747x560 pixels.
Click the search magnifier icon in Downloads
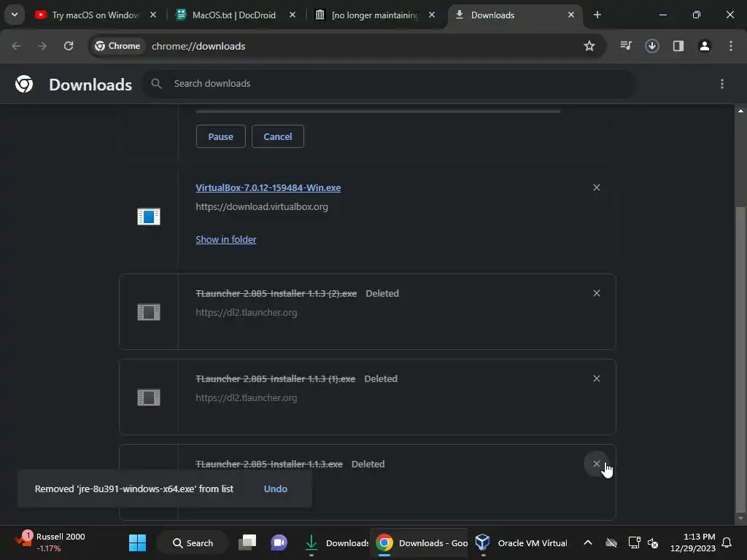pyautogui.click(x=156, y=84)
